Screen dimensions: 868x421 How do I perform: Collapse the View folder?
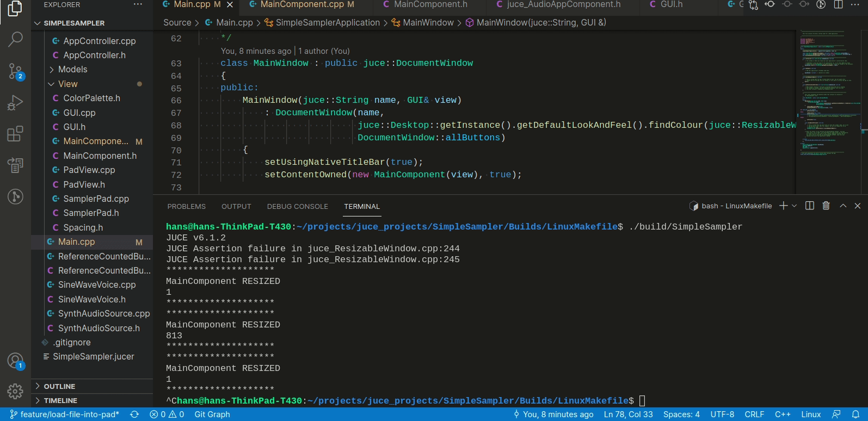click(67, 84)
